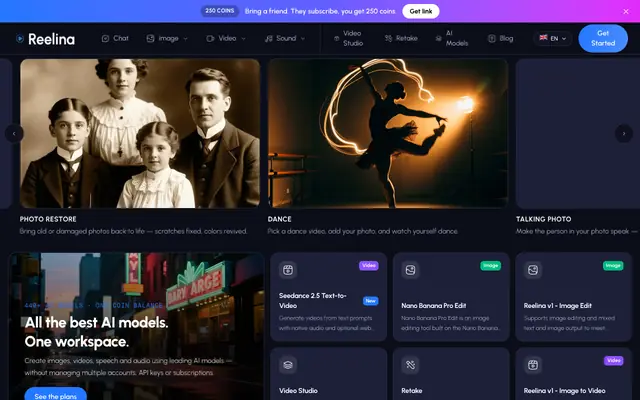640x400 pixels.
Task: Click the 250 COINS badge
Action: [220, 11]
